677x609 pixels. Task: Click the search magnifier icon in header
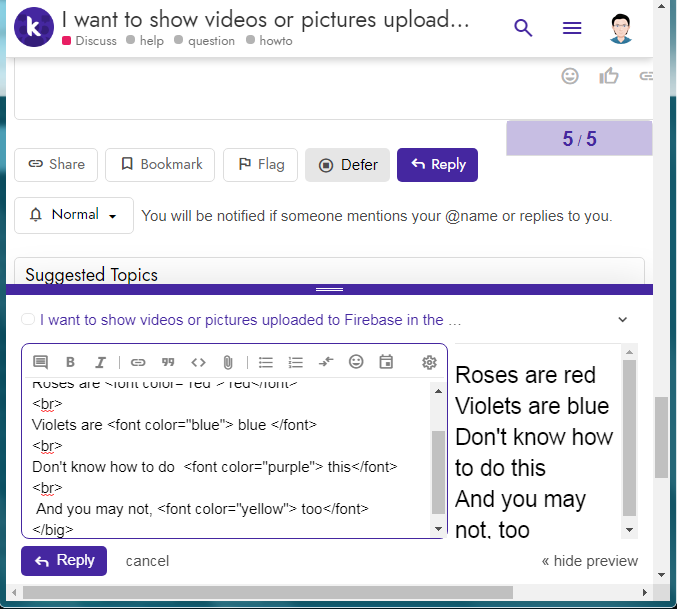(x=523, y=28)
